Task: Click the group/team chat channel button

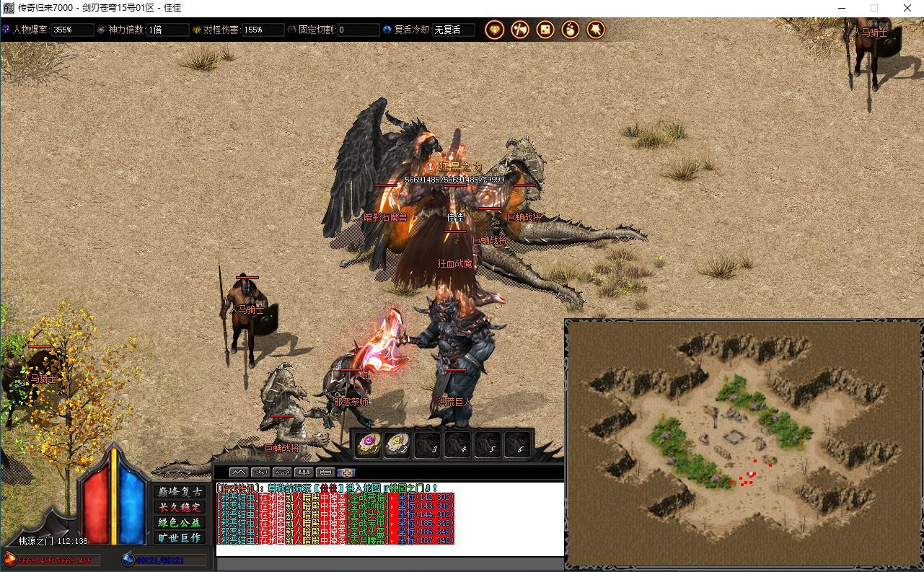Action: pyautogui.click(x=303, y=472)
